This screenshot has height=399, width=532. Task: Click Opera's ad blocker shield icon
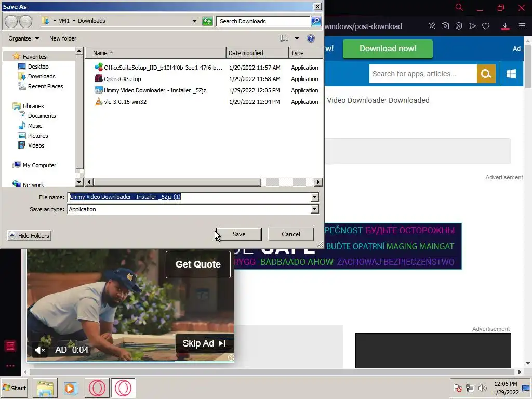(459, 26)
